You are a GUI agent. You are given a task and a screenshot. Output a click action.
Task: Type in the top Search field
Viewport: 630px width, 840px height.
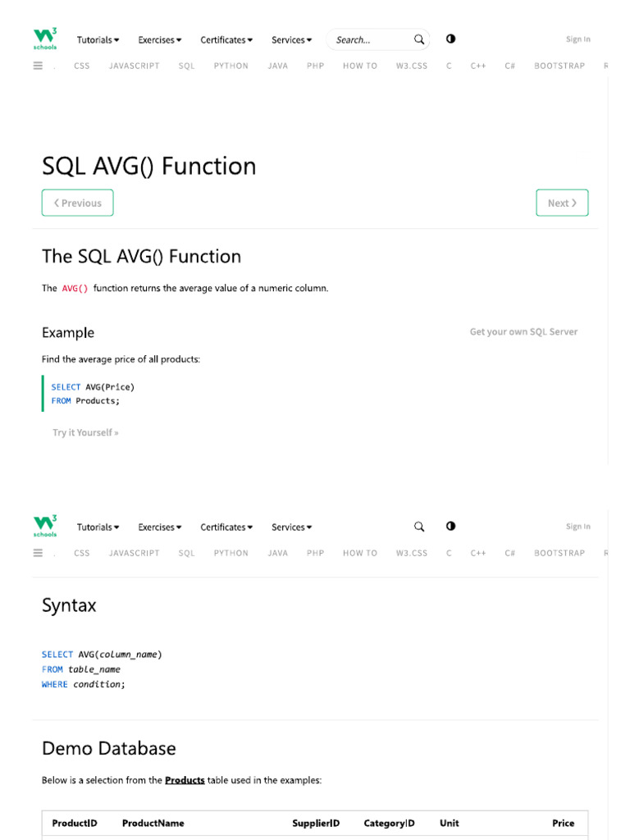[x=369, y=39]
